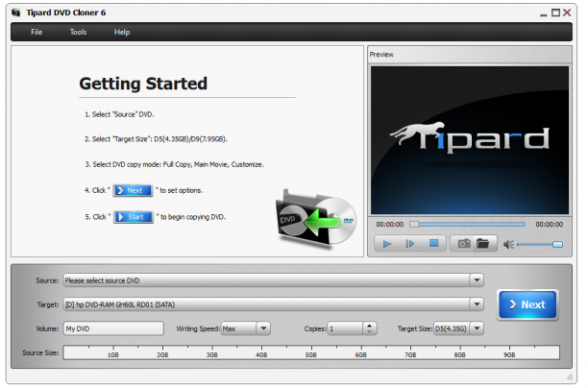The width and height of the screenshot is (588, 388).
Task: Click the Tipard preview video area
Action: point(470,140)
